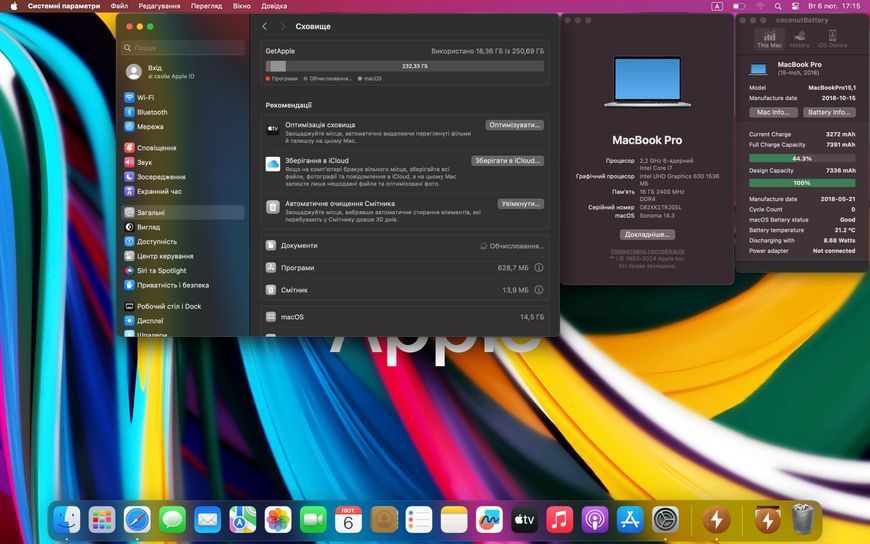Open the Файл menu

(x=119, y=6)
